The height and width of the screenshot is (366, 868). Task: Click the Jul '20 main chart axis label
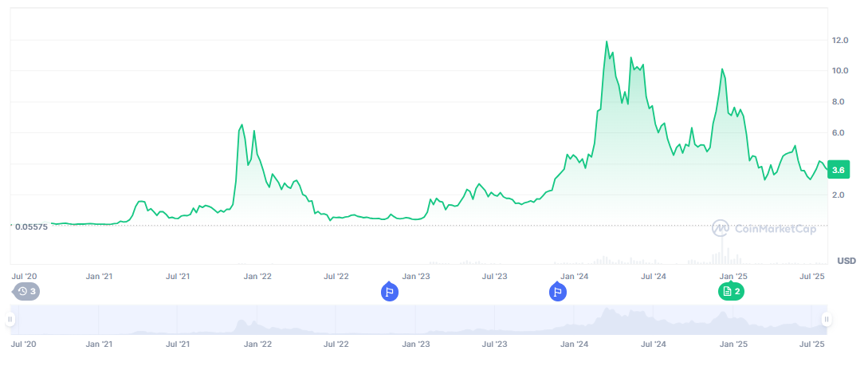(24, 276)
